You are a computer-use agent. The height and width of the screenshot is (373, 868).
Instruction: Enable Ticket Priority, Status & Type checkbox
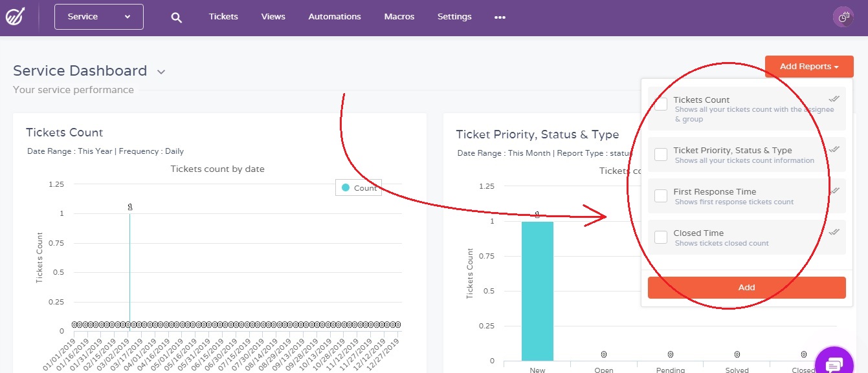point(661,155)
